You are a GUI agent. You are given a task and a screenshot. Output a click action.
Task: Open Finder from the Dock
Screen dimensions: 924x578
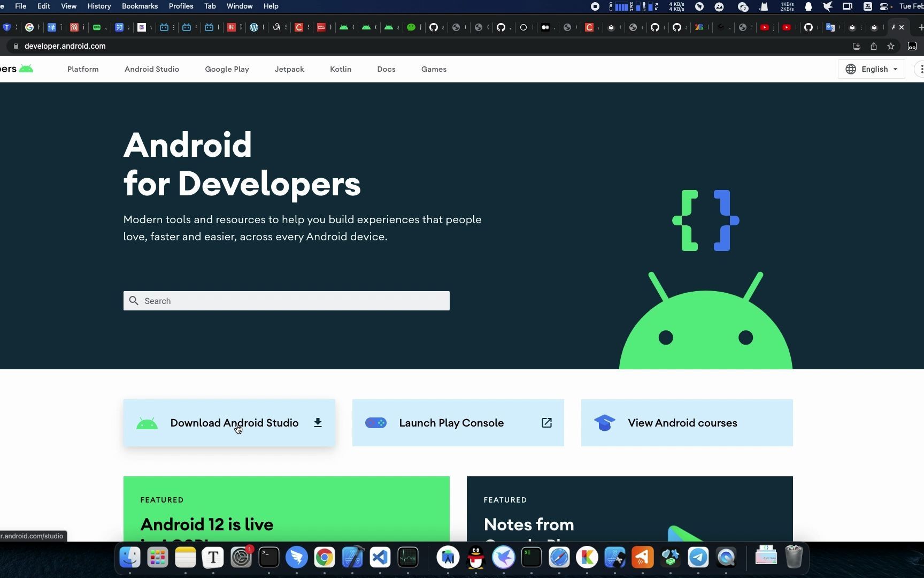pos(130,558)
